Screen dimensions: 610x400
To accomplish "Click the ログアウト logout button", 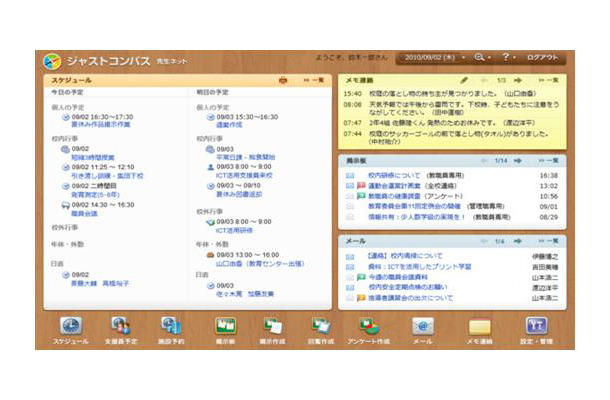I will click(542, 58).
